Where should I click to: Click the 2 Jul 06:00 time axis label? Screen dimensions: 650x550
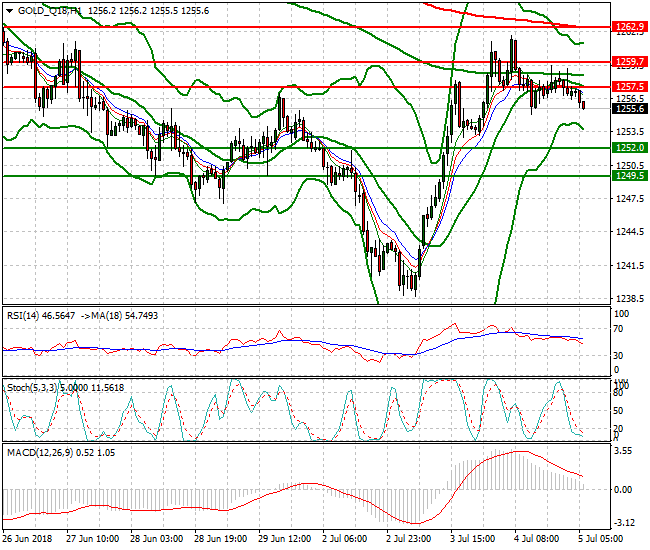pos(344,539)
